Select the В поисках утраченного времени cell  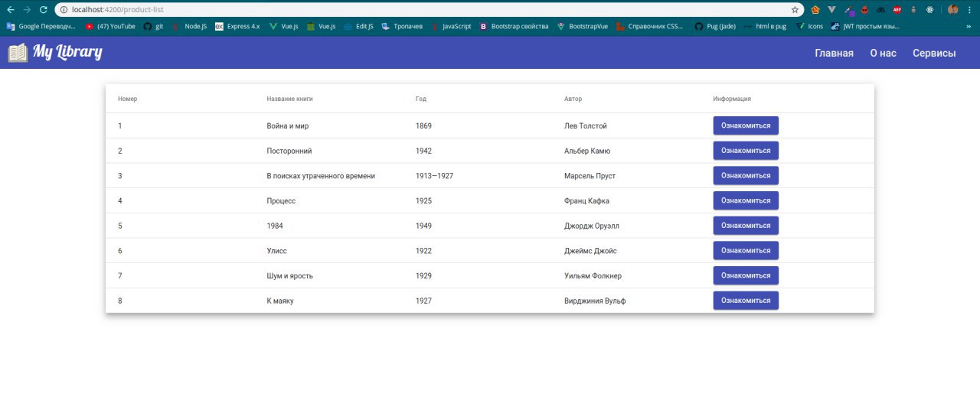pos(321,176)
